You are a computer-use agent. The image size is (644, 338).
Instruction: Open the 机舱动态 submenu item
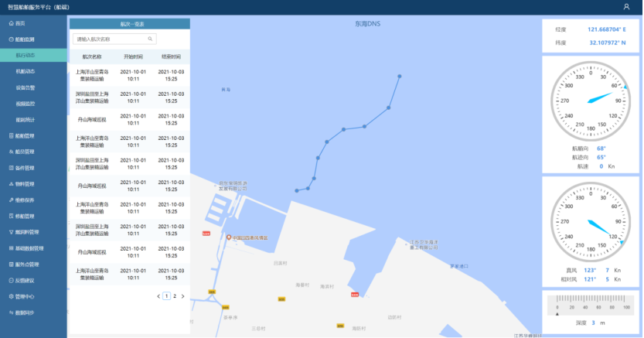(26, 71)
